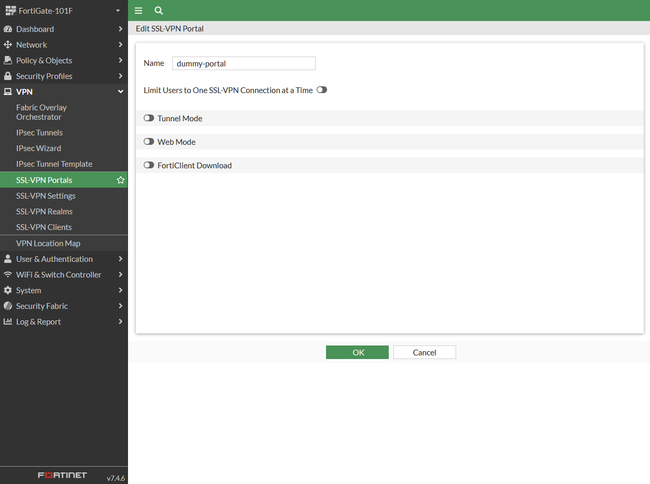The image size is (650, 484).
Task: Click the Network arrows icon
Action: (7, 45)
